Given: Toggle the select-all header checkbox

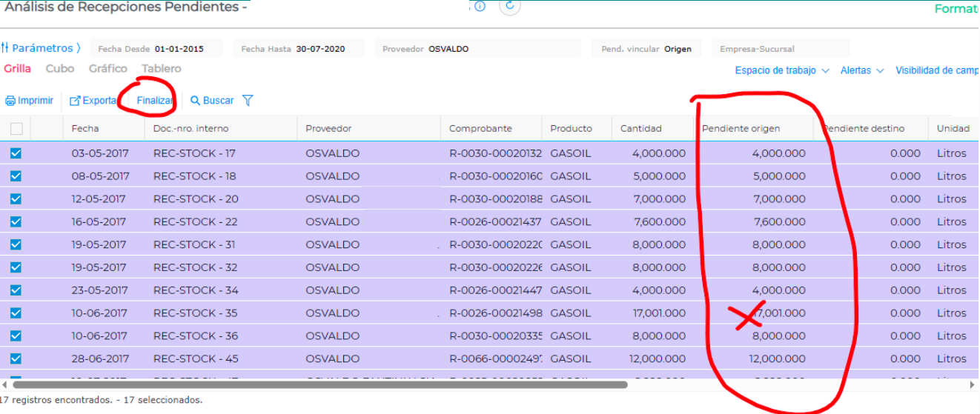Looking at the screenshot, I should coord(16,129).
